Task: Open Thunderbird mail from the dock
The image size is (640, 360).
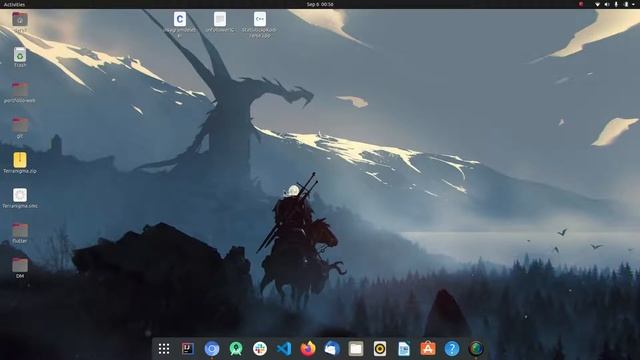Action: (332, 349)
